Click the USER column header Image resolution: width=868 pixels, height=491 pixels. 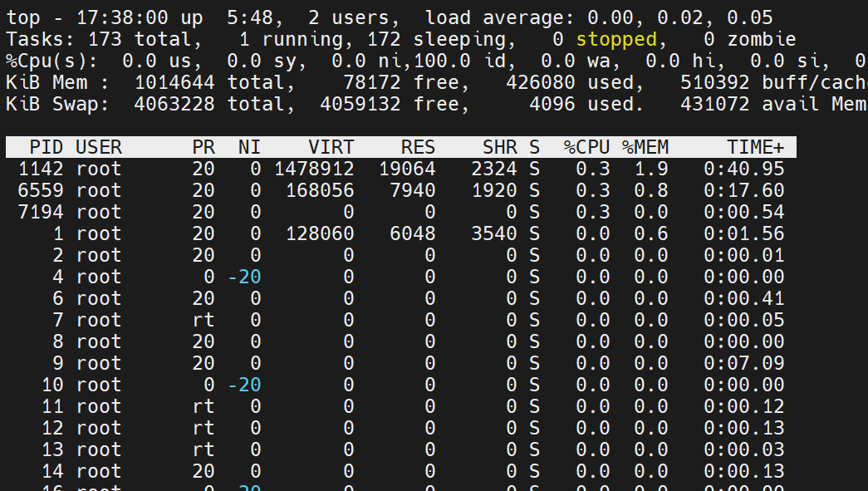(x=98, y=148)
